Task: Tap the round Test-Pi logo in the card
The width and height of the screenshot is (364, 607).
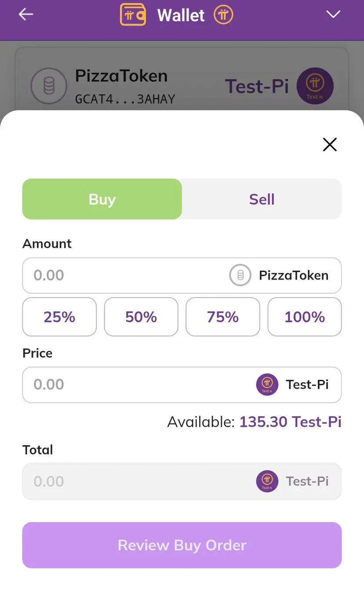Action: (315, 86)
